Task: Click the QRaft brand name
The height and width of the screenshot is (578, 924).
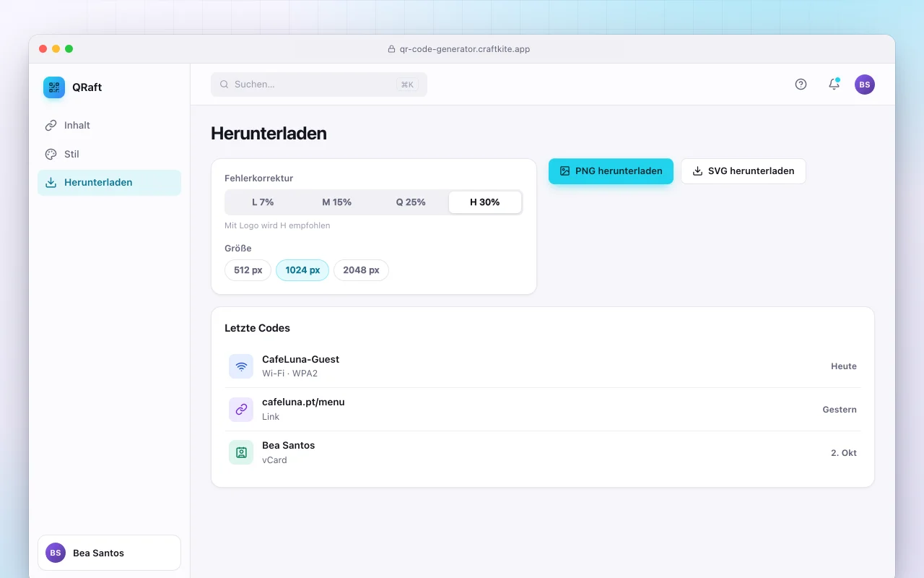Action: (87, 87)
